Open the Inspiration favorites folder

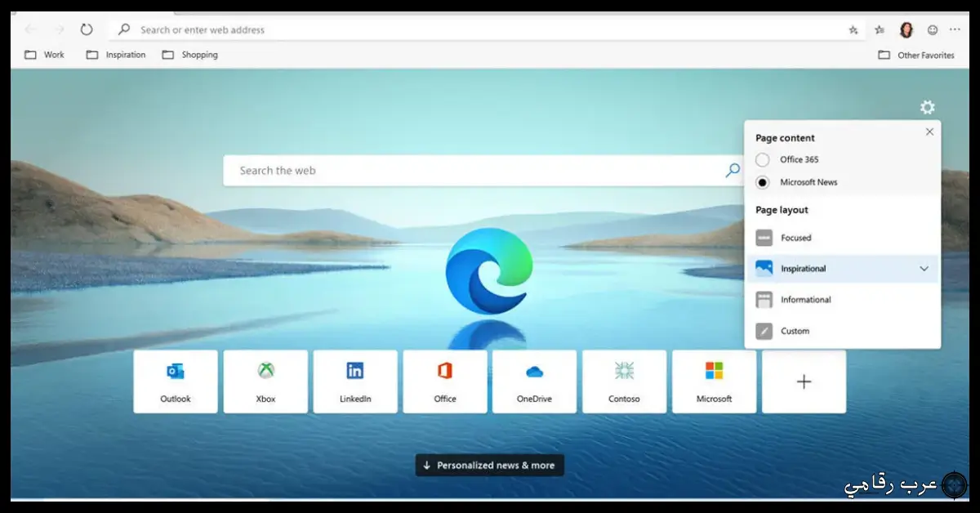coord(116,55)
